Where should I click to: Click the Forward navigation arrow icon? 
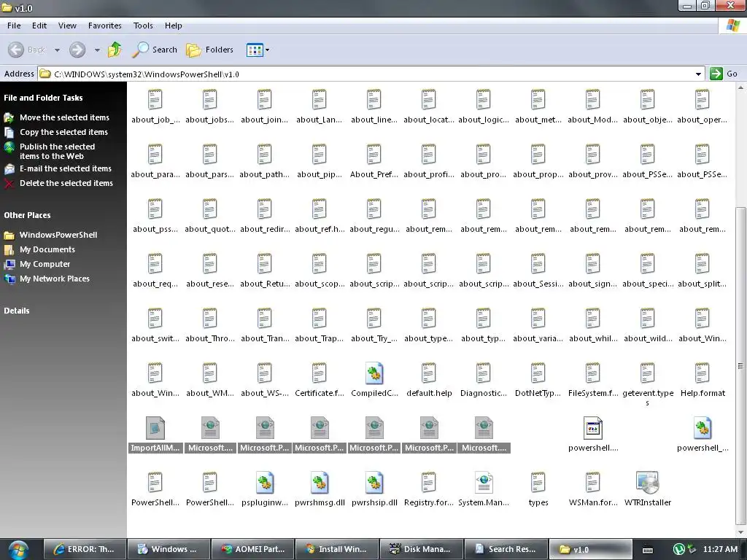pos(77,50)
